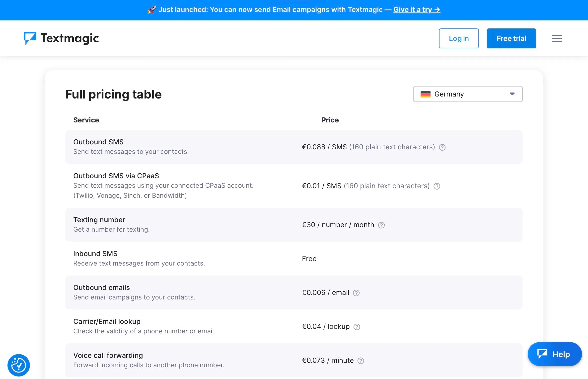
Task: Click the '€0.01 / SMS' price
Action: pyautogui.click(x=322, y=186)
